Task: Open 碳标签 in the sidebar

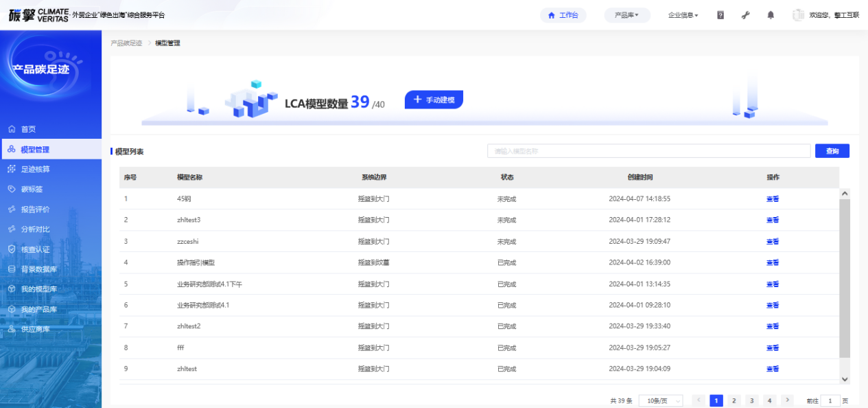Action: 32,189
